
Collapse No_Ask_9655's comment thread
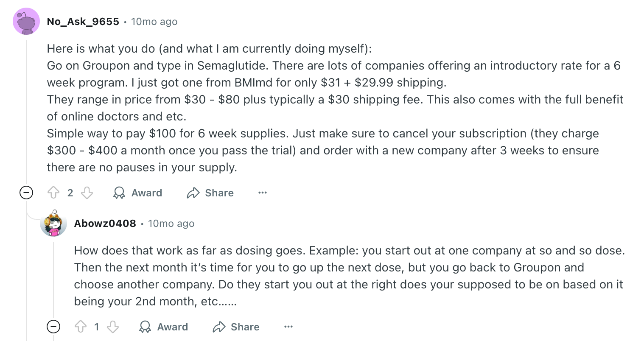point(26,193)
